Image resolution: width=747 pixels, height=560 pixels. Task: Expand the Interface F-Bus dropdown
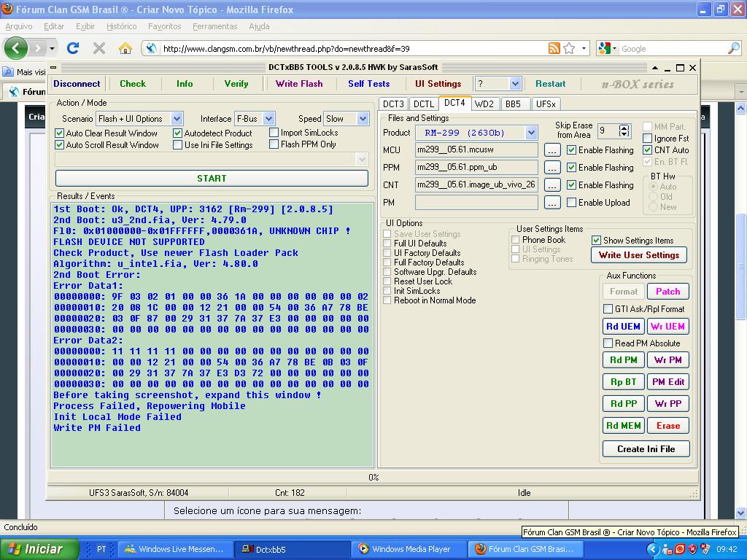click(x=268, y=119)
